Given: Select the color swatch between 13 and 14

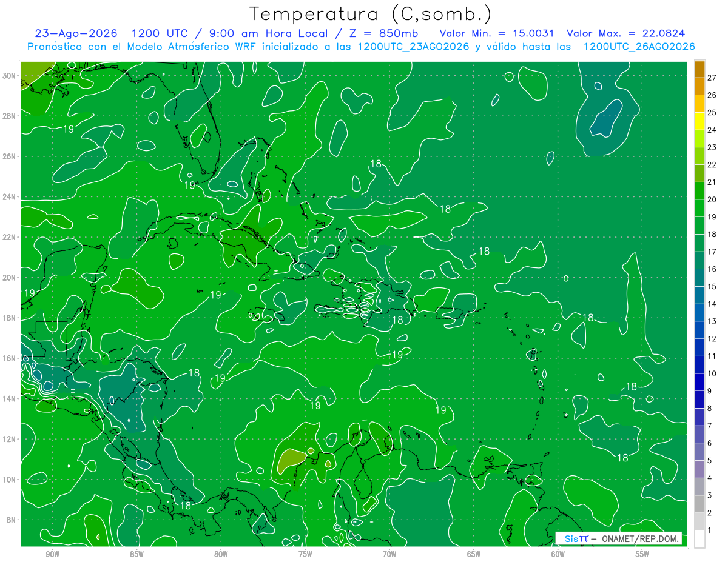Looking at the screenshot, I should [x=699, y=313].
